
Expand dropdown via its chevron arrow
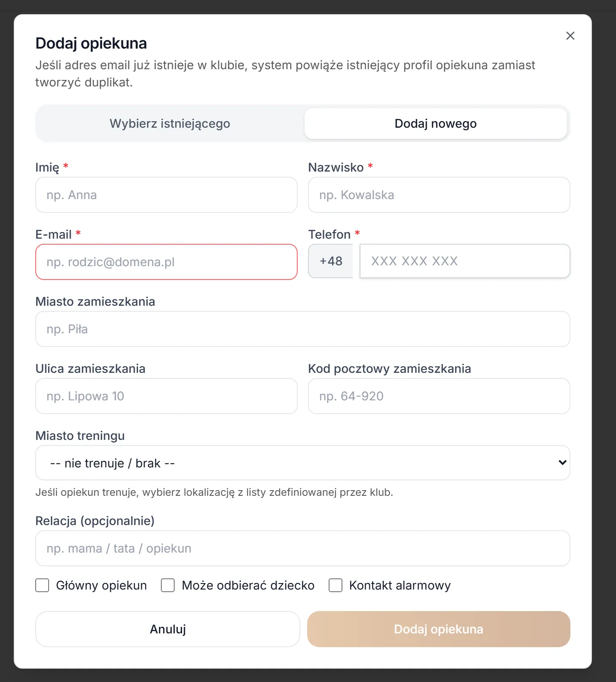click(562, 463)
